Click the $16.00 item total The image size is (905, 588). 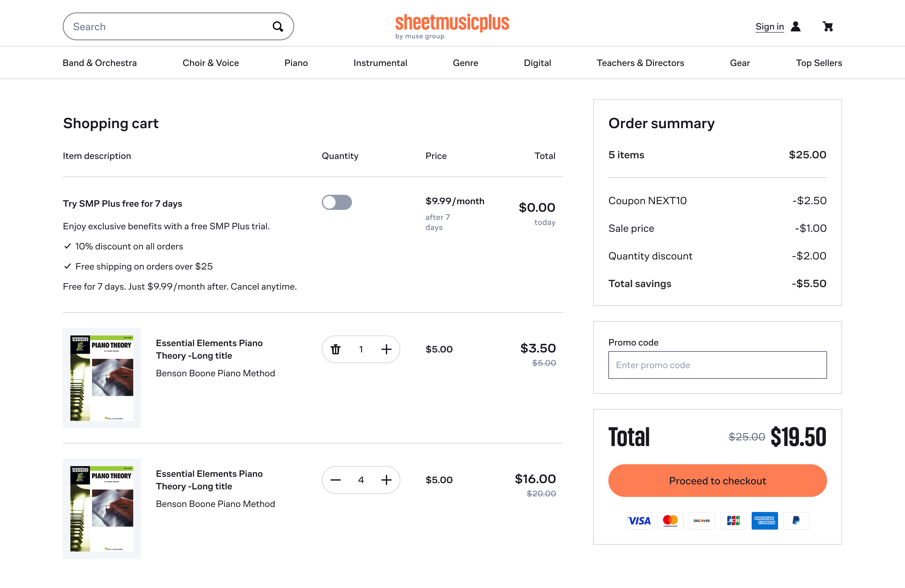pyautogui.click(x=535, y=478)
